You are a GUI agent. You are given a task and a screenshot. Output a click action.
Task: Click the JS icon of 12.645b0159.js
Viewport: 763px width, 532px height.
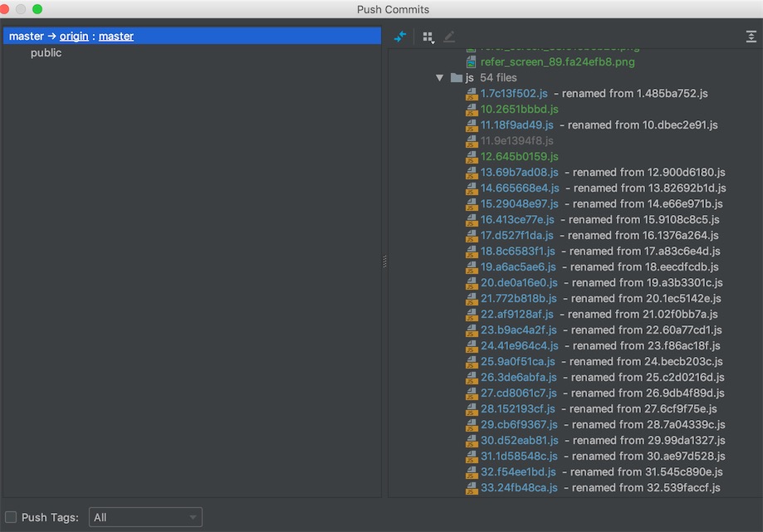(471, 157)
